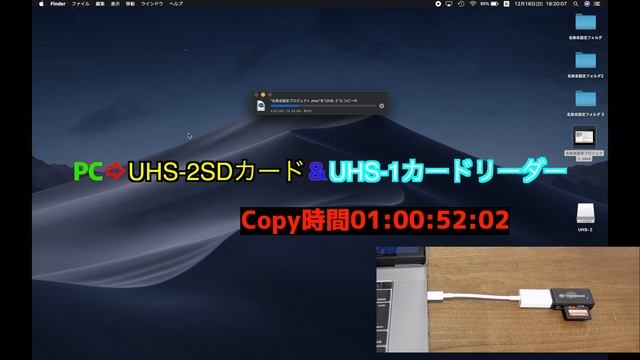Select the UHS-2 drive icon
This screenshot has height=360, width=640.
pyautogui.click(x=585, y=213)
